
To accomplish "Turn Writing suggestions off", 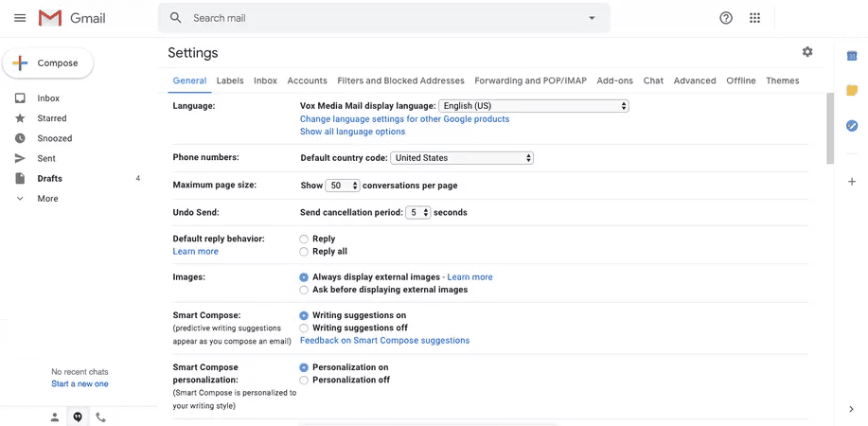I will pos(304,328).
